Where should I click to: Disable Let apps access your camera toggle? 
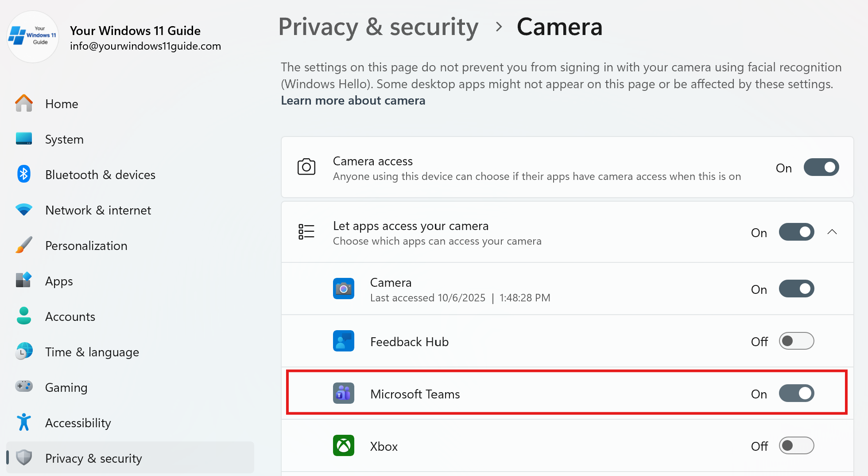(x=797, y=232)
